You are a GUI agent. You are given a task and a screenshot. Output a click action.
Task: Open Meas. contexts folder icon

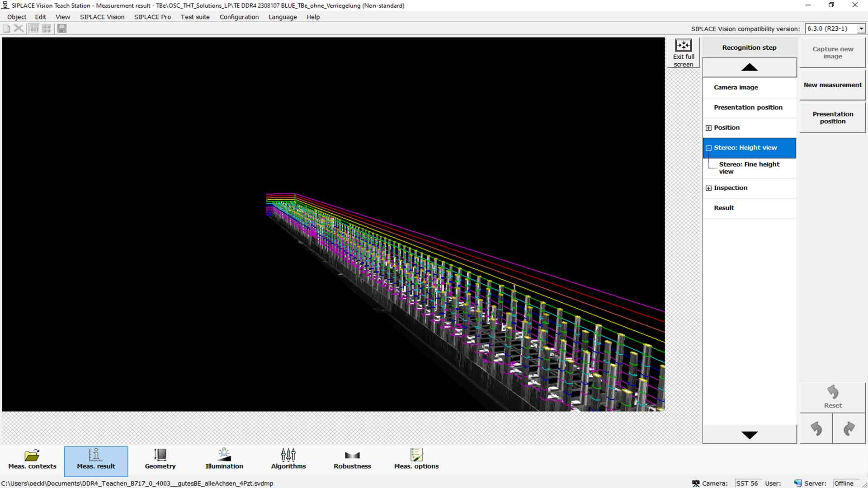tap(32, 455)
